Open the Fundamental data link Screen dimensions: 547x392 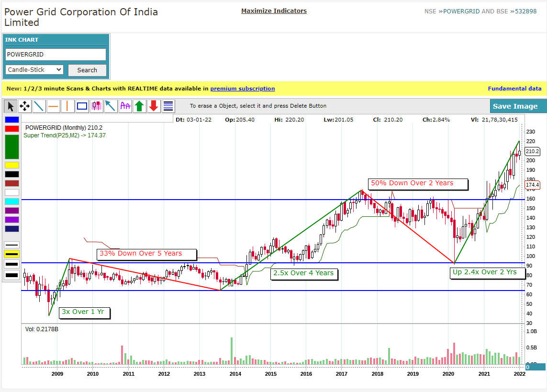point(514,89)
